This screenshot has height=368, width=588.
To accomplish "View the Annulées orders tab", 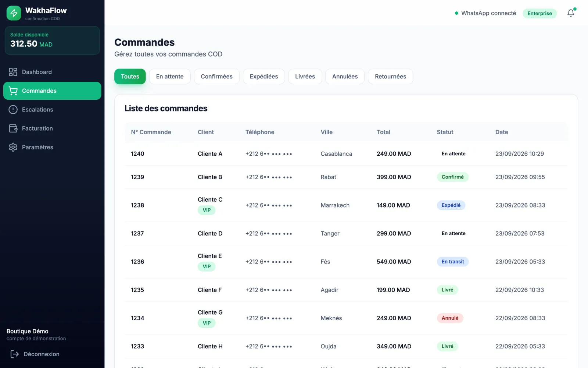I will tap(345, 77).
